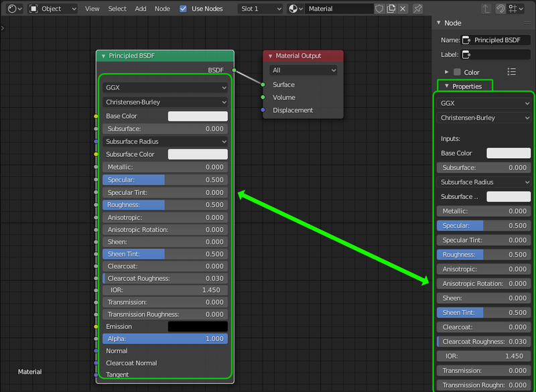Open the Node menu

coord(162,9)
